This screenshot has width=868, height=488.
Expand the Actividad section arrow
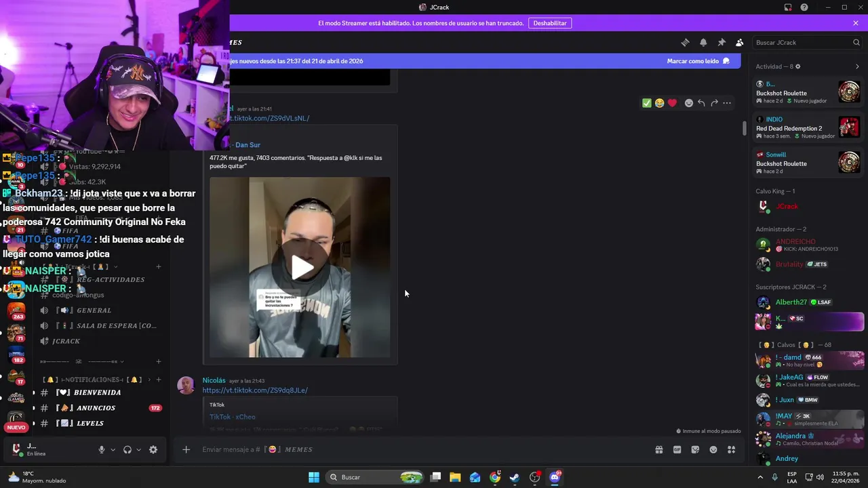point(857,66)
